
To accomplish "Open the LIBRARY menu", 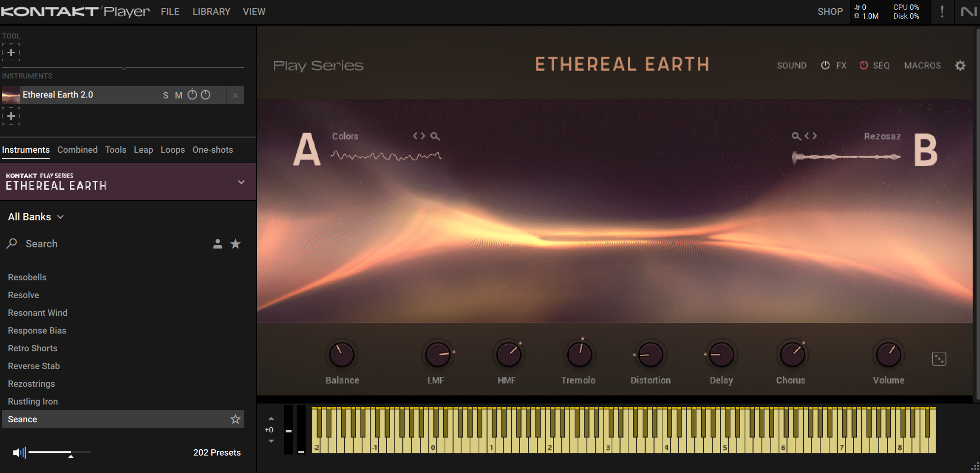I will (211, 11).
